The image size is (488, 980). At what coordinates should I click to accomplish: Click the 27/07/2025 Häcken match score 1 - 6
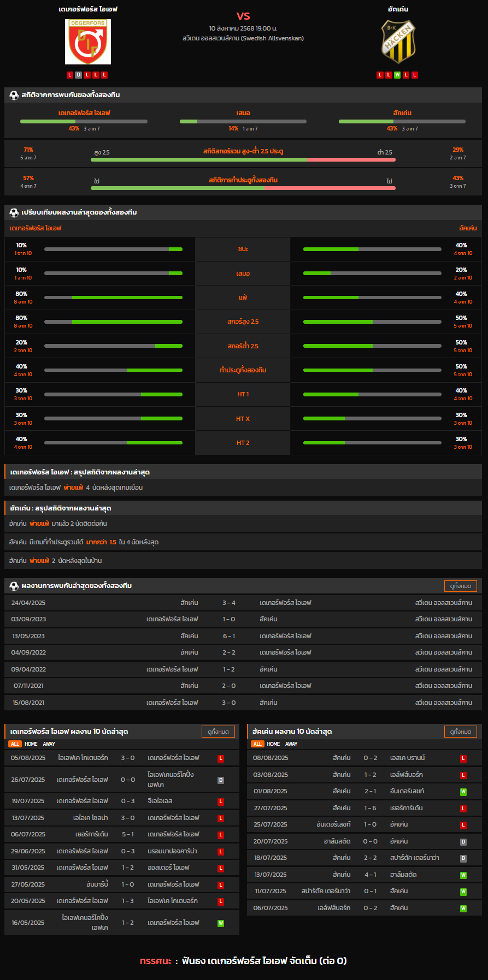(x=371, y=808)
